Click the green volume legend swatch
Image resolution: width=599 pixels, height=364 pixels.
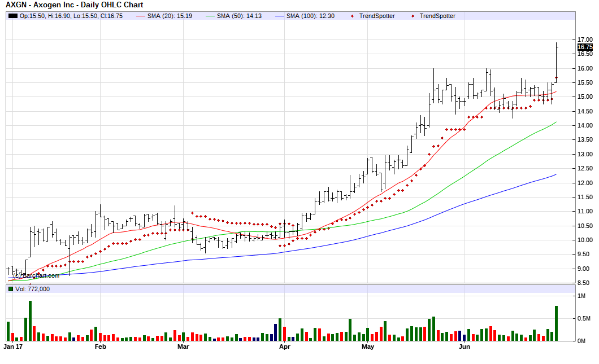pos(11,289)
